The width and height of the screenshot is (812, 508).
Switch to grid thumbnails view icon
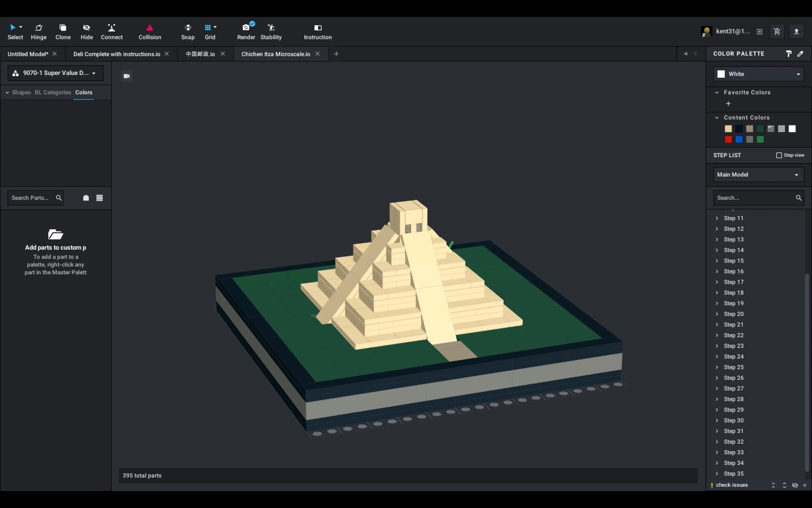pos(99,198)
